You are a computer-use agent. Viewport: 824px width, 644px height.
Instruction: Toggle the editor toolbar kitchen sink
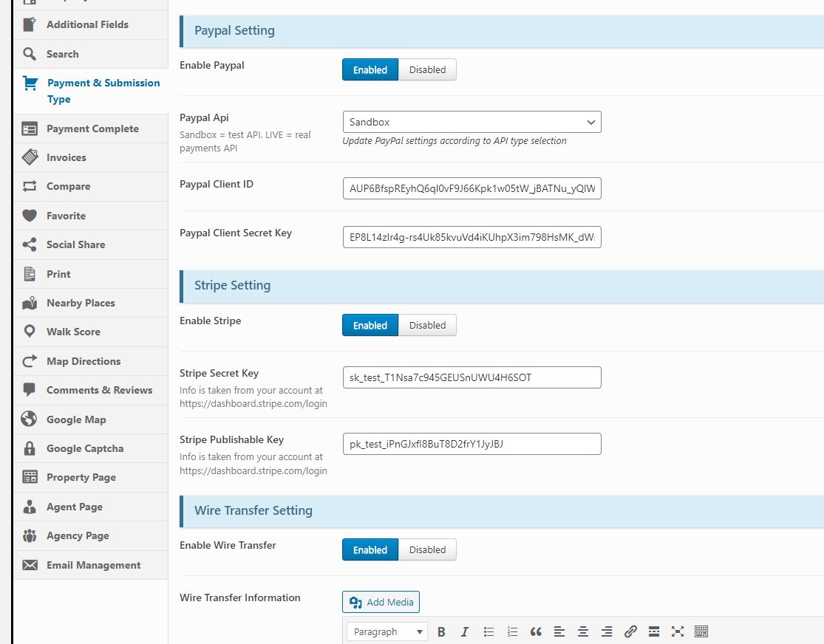pos(701,631)
